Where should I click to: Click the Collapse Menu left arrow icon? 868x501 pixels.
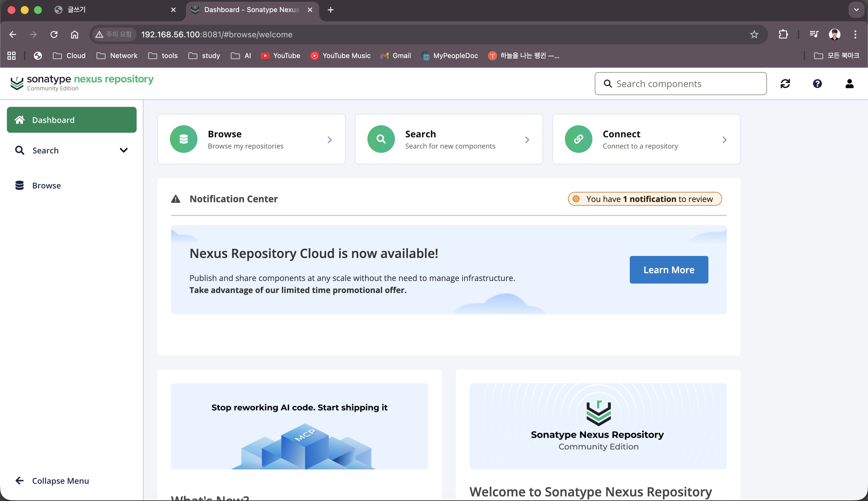pos(20,481)
